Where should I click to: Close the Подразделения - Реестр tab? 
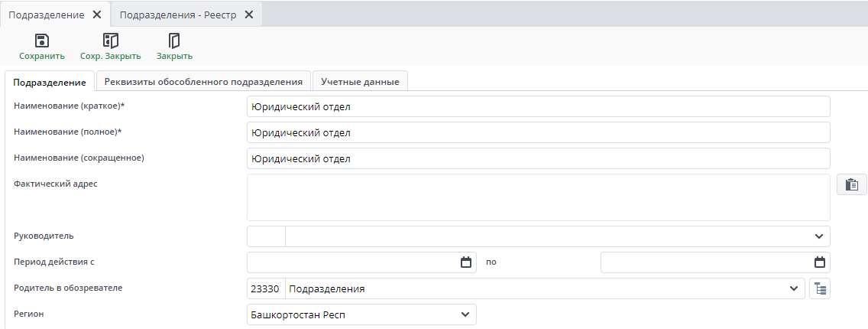(248, 15)
